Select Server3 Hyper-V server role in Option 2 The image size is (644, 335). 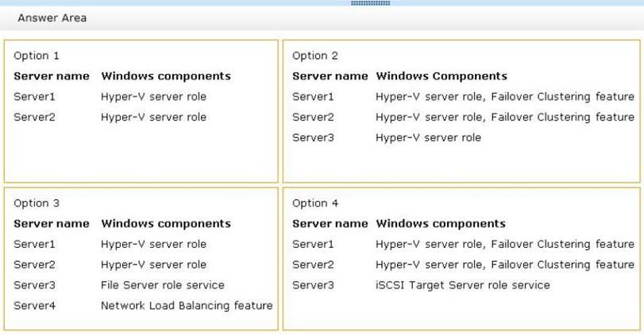tap(428, 138)
